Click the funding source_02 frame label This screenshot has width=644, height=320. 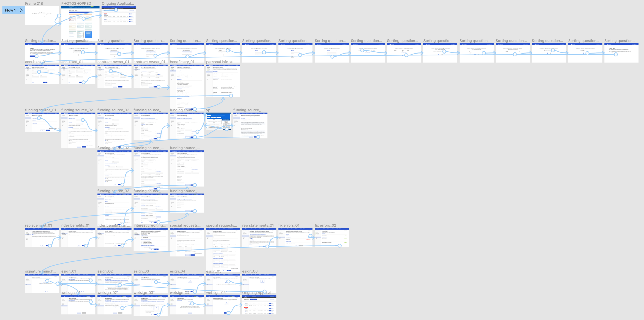(x=77, y=110)
